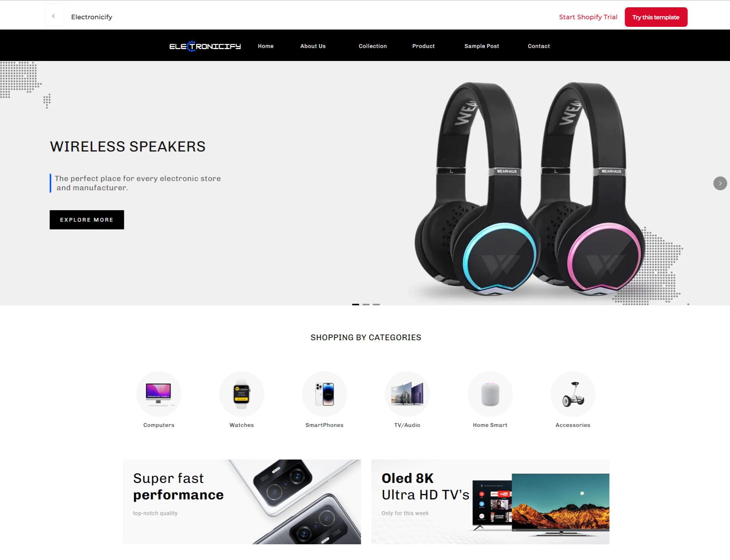Open the Computers category icon
The width and height of the screenshot is (730, 560).
[159, 394]
